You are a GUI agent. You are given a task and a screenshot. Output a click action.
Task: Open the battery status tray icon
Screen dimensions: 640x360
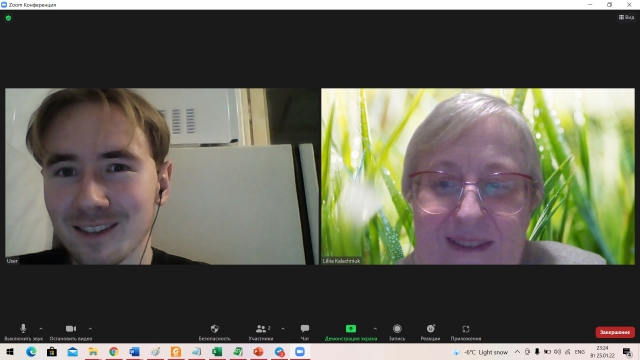[547, 352]
